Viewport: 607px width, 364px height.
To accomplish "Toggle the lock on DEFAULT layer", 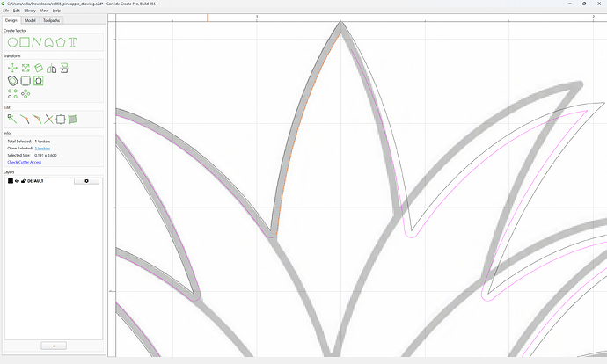I will [x=23, y=181].
